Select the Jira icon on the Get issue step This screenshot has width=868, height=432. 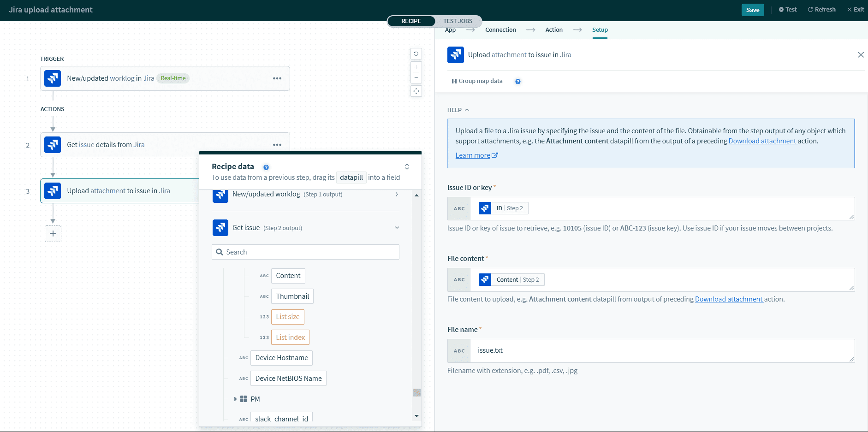52,144
